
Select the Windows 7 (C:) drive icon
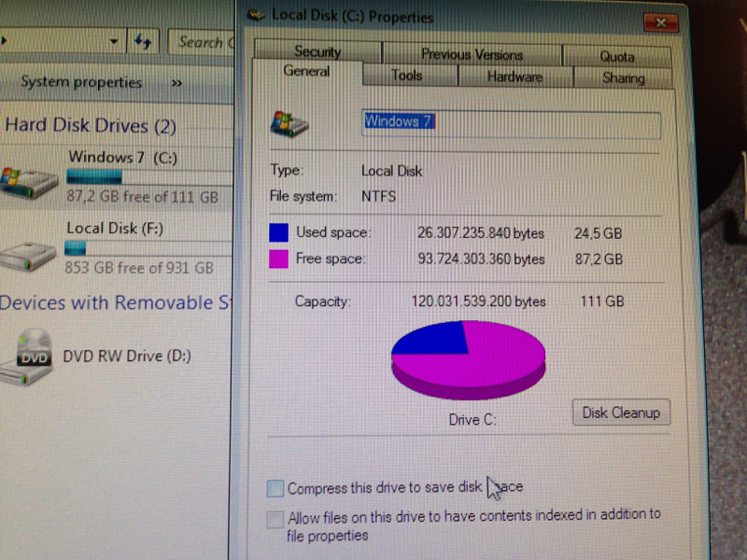29,182
